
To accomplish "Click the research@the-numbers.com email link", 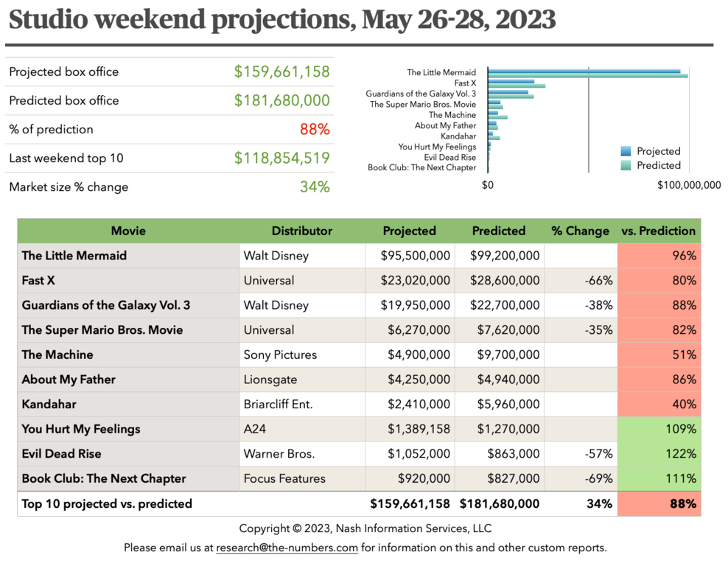I will point(287,548).
